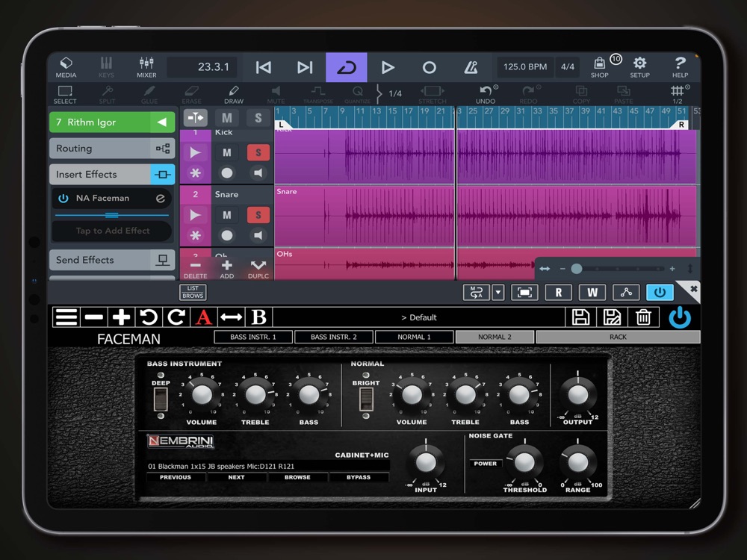Image resolution: width=747 pixels, height=560 pixels.
Task: Open the 1/2 grid settings
Action: [x=678, y=94]
